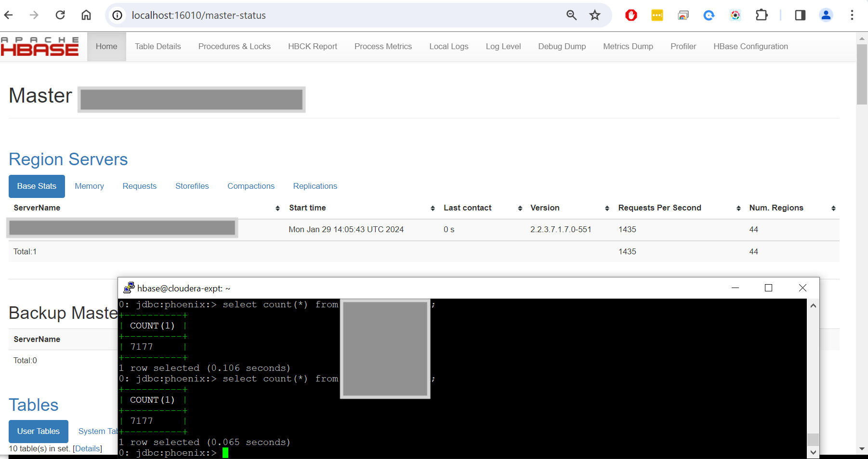Screen dimensions: 868x459
Task: Open the Procedures & Locks page
Action: click(235, 46)
